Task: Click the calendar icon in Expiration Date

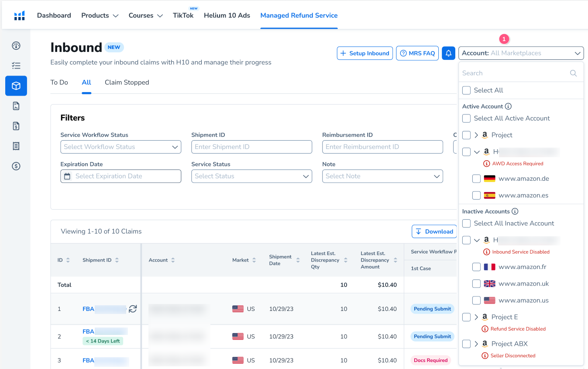Action: click(67, 176)
